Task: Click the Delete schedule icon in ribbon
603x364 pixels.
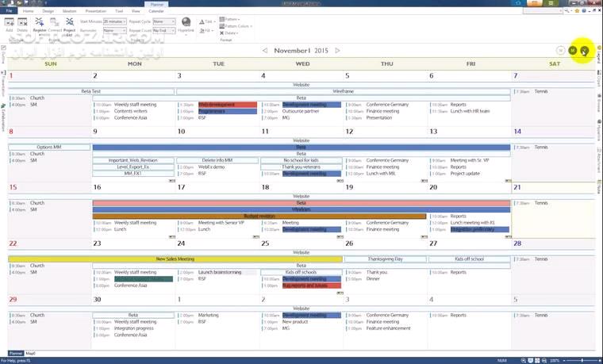Action: tap(22, 23)
